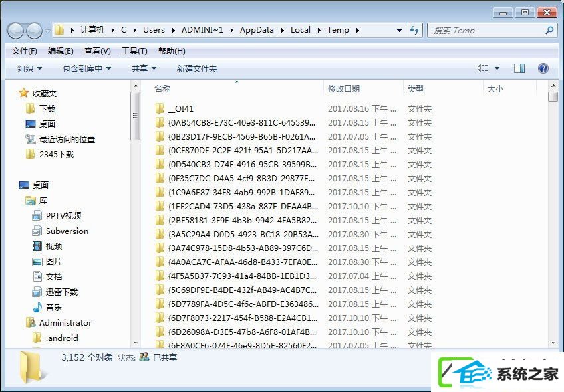Click the 新建文件夹 button
This screenshot has width=564, height=392.
click(x=196, y=68)
